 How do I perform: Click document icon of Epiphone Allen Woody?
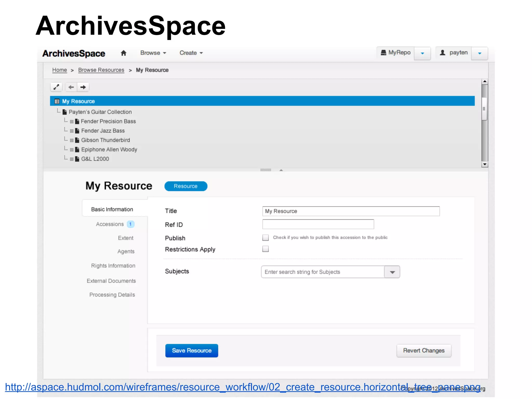[77, 149]
